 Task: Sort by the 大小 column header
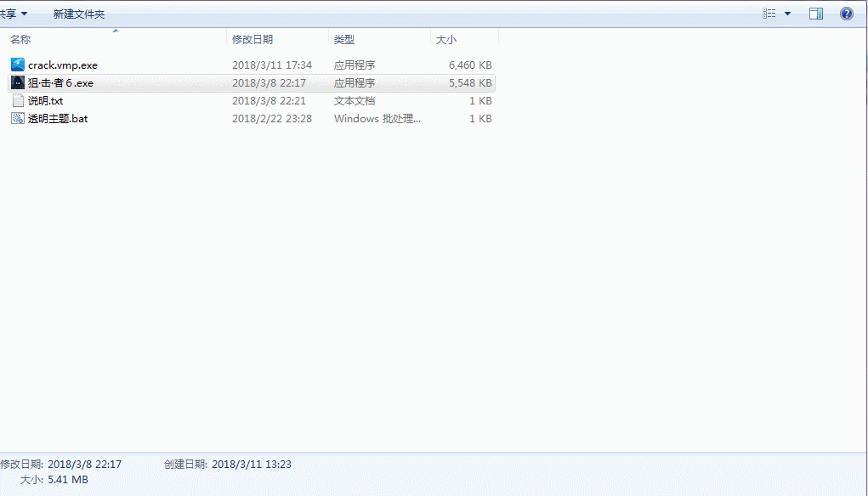tap(446, 39)
